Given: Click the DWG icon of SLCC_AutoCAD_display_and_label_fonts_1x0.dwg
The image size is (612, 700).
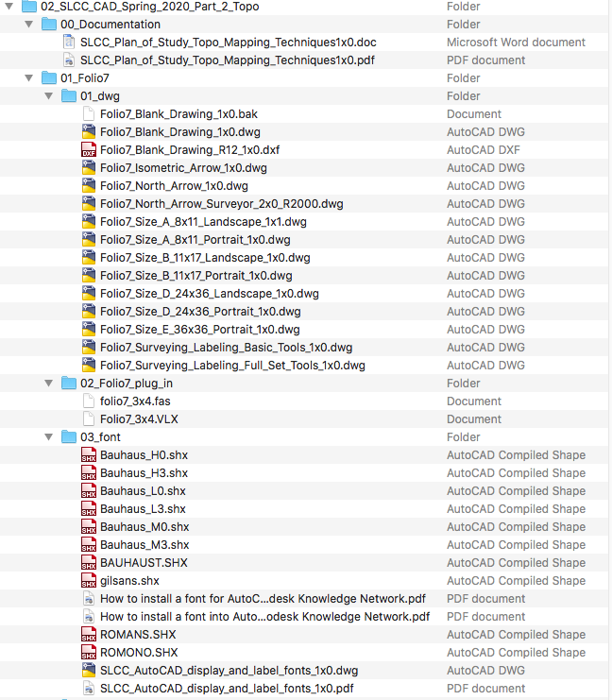Looking at the screenshot, I should [89, 670].
